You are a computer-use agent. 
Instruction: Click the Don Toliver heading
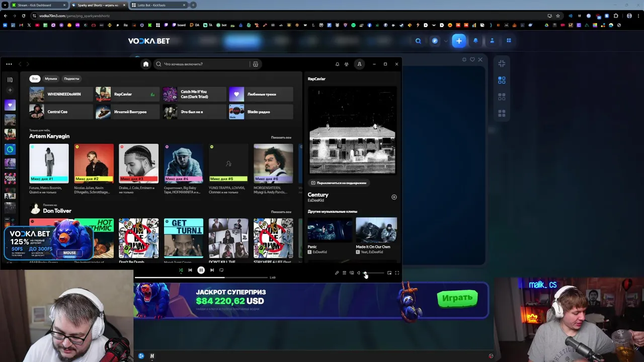point(57,211)
